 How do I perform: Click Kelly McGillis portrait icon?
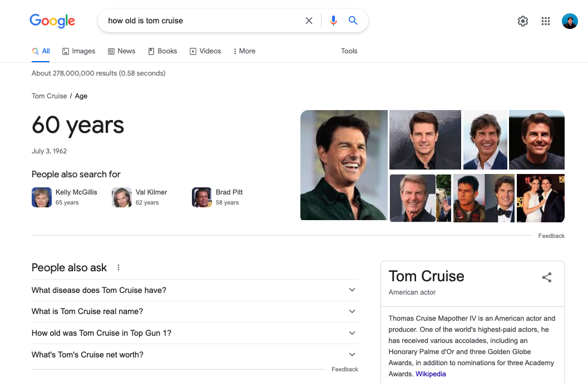tap(42, 197)
